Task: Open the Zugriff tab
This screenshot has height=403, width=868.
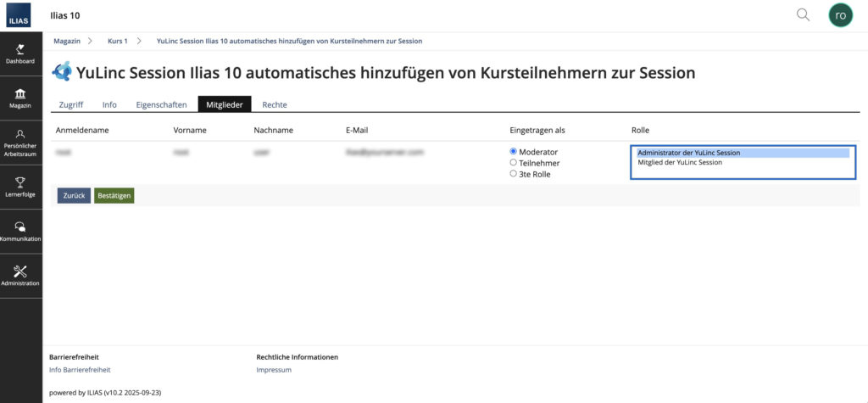Action: point(71,104)
